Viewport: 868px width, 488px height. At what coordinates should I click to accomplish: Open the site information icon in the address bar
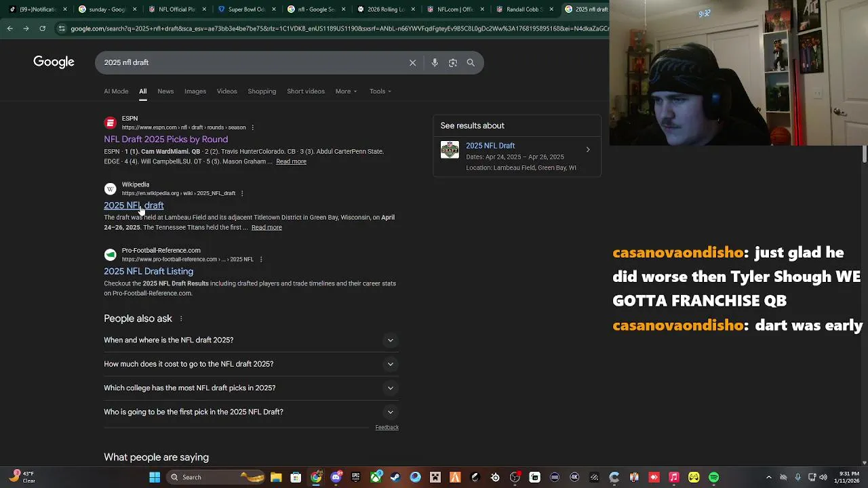point(62,28)
